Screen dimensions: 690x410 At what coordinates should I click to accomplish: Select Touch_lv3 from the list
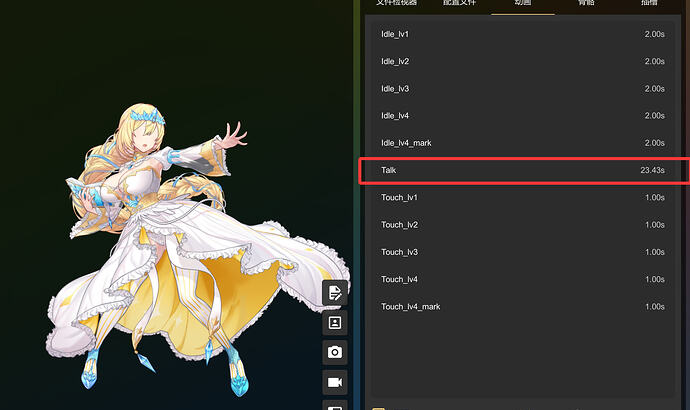coord(522,252)
